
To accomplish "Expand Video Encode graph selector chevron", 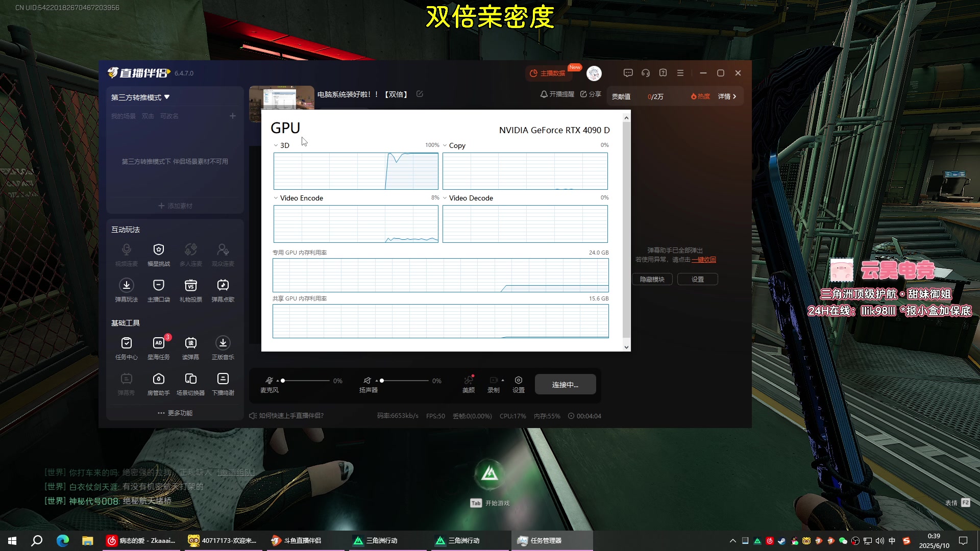I will click(x=276, y=198).
